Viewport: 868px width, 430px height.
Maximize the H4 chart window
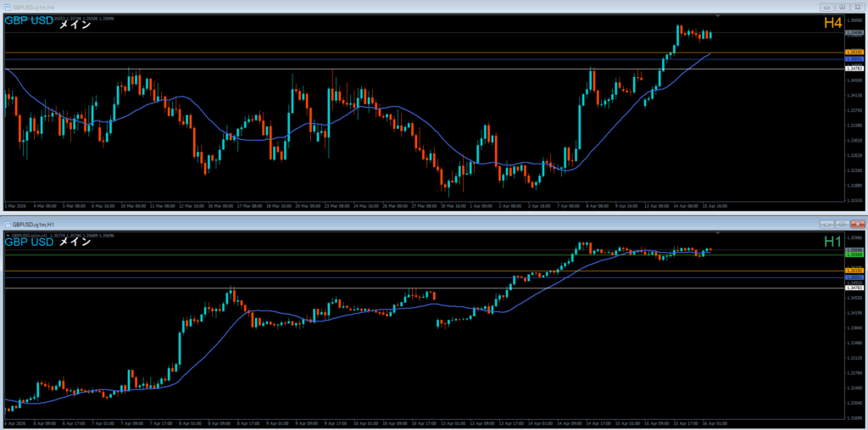tap(842, 7)
